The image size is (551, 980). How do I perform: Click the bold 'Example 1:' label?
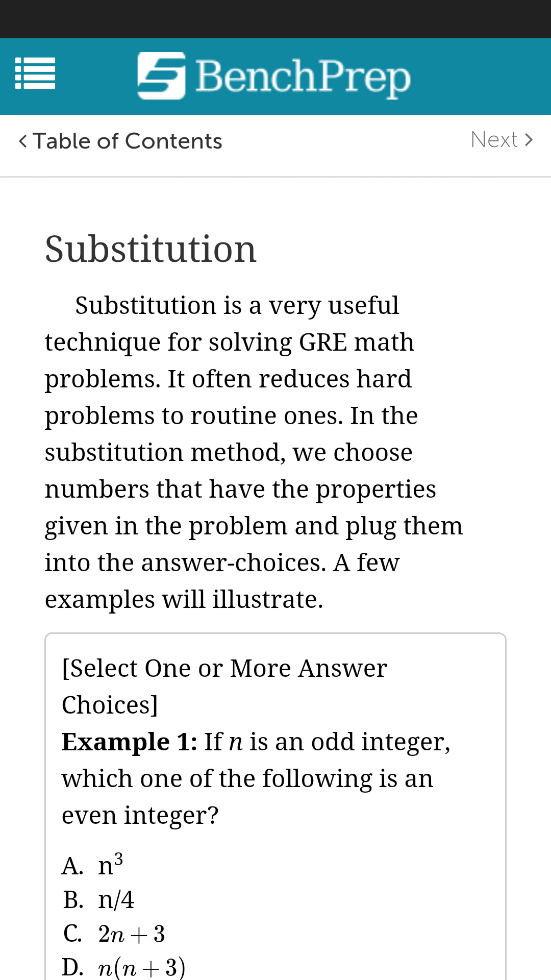click(x=129, y=742)
